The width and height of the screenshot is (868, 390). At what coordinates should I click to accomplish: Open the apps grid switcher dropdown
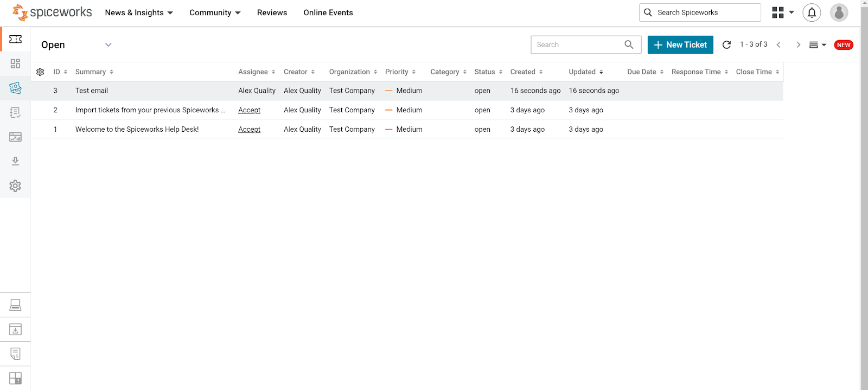coord(782,12)
